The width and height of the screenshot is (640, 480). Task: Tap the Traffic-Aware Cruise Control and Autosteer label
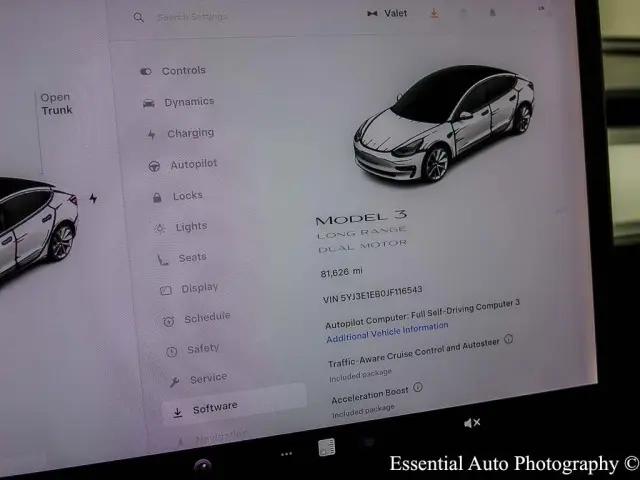coord(414,353)
